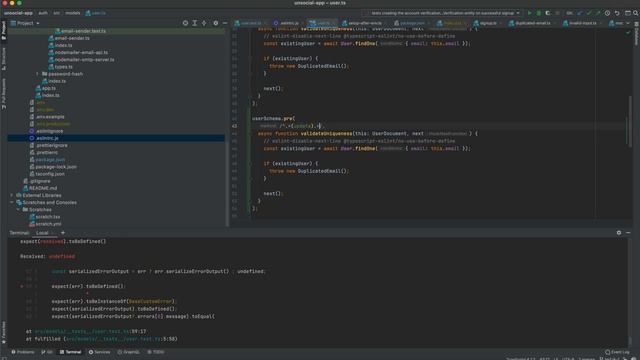Screen dimensions: 640x360
Task: Click the Structure tool window stripe button
Action: coord(4,58)
